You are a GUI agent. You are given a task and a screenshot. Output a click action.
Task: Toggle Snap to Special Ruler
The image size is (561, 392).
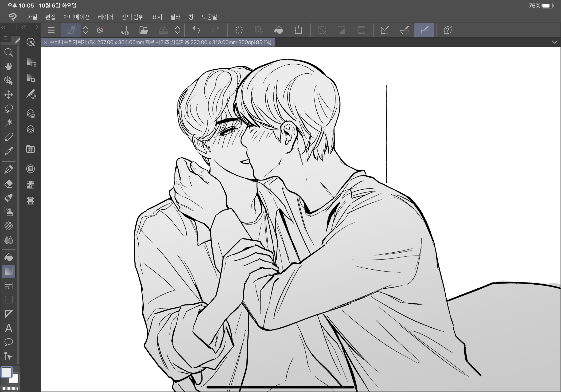tap(404, 30)
